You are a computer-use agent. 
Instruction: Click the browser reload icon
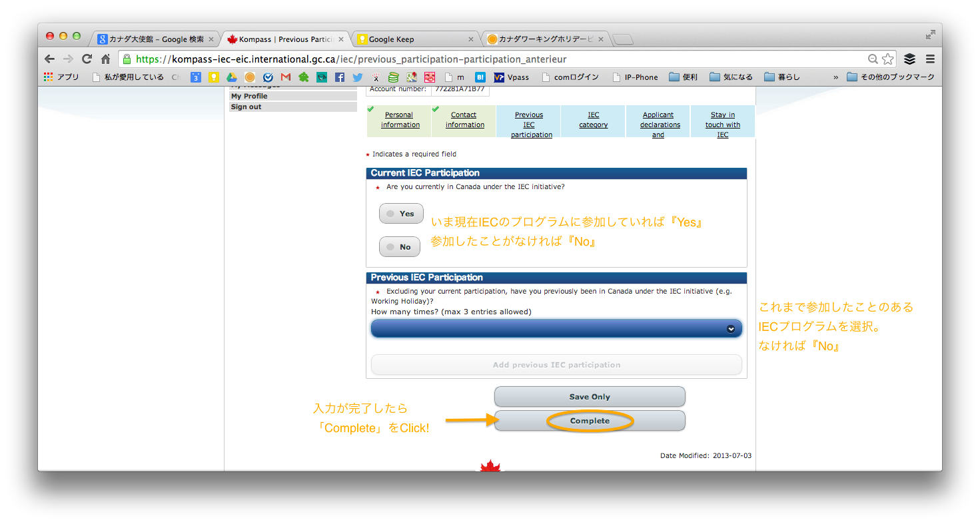(87, 59)
